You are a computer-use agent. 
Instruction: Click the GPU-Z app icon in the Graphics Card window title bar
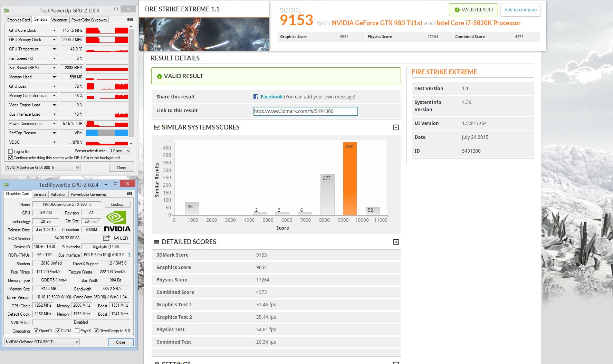click(x=6, y=185)
